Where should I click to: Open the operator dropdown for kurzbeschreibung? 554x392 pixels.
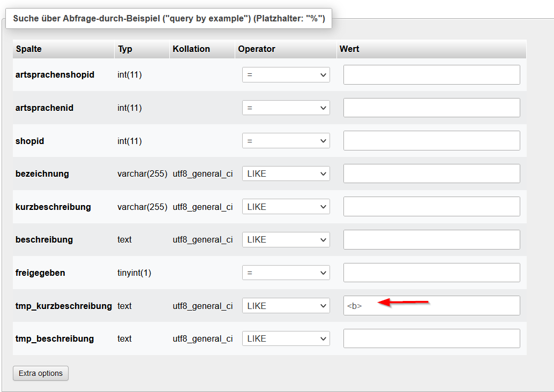pyautogui.click(x=286, y=206)
